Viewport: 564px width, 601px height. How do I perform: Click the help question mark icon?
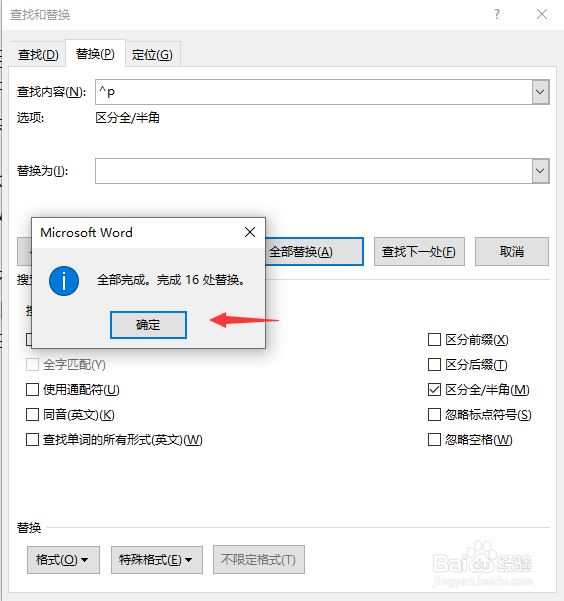click(x=497, y=15)
